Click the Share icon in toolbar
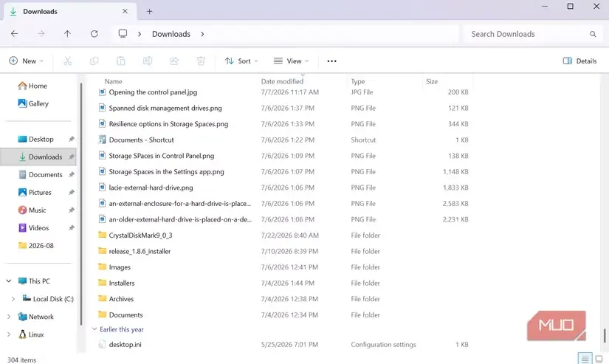The width and height of the screenshot is (609, 364). (174, 61)
